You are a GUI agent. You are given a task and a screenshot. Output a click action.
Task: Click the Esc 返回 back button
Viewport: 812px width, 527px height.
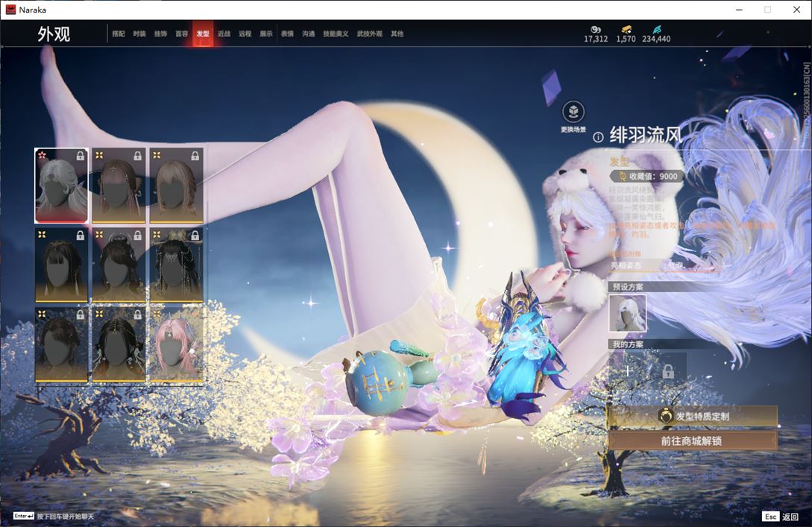point(781,517)
